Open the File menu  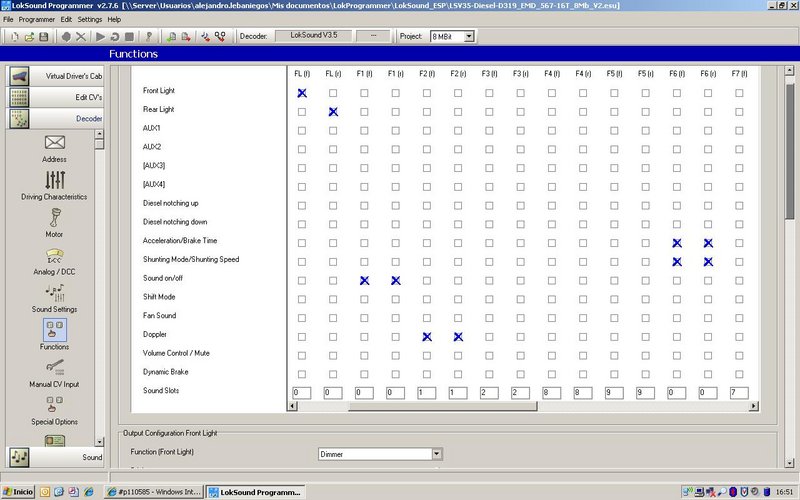pyautogui.click(x=8, y=19)
